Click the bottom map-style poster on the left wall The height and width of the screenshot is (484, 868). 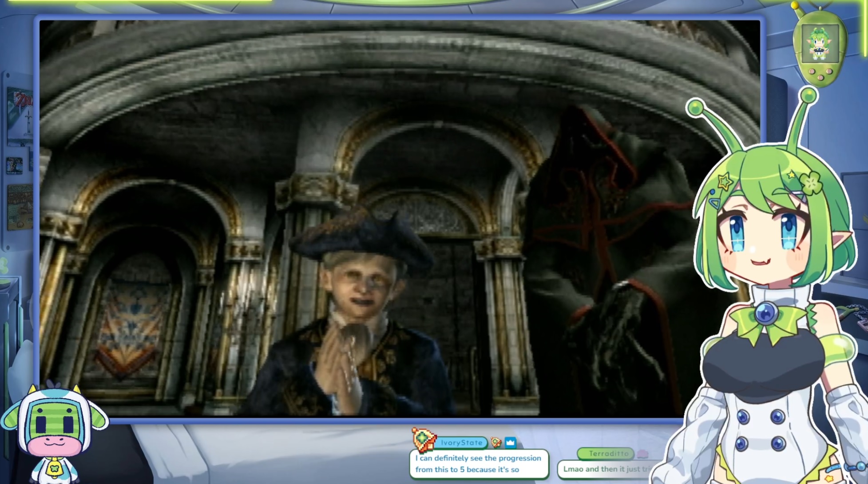tap(20, 207)
